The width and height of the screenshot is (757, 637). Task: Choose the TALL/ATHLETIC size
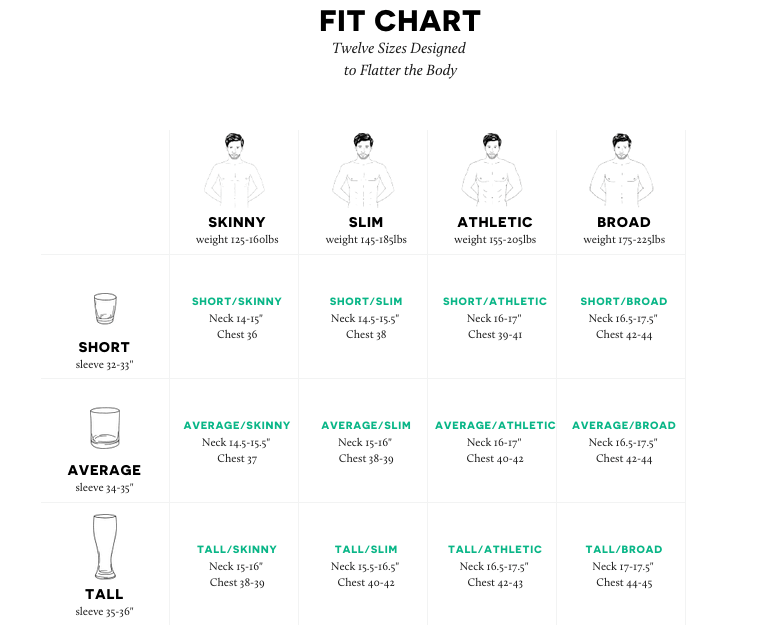pyautogui.click(x=495, y=550)
